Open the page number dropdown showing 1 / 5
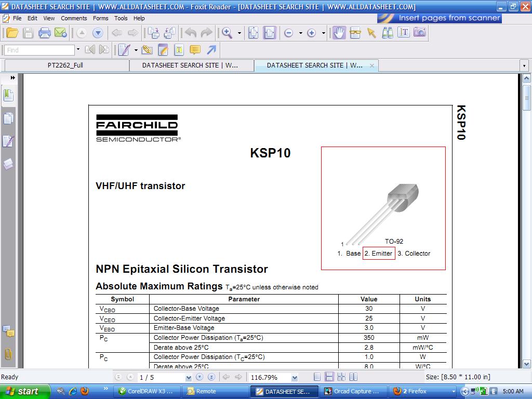Viewport: 532px width, 399px height. [189, 377]
